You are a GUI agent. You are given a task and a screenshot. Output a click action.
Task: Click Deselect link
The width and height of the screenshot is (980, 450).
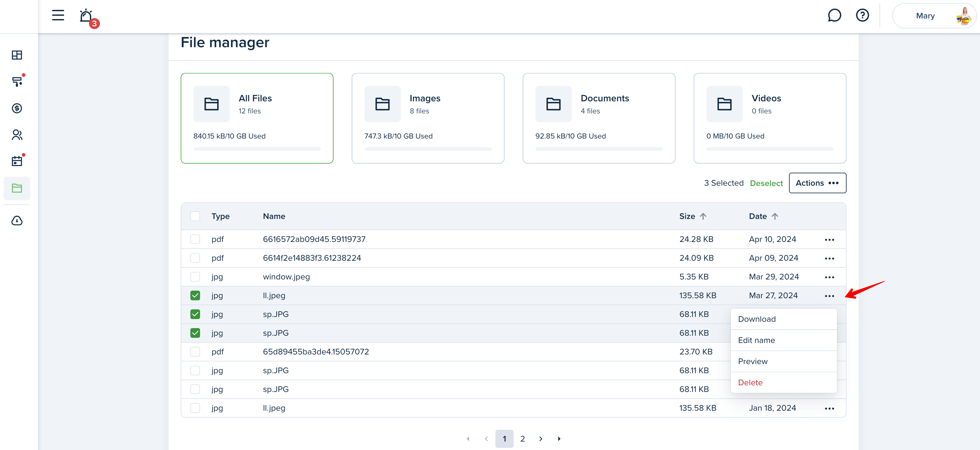coord(766,183)
